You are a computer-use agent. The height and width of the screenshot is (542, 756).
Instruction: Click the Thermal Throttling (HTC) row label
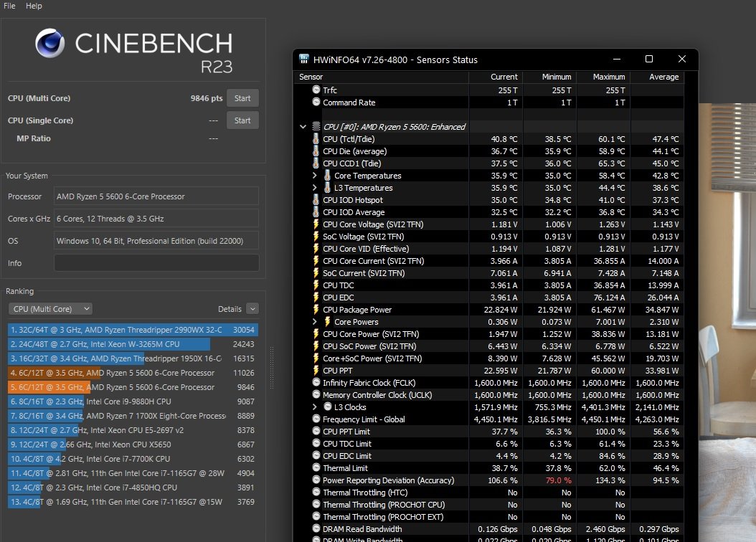coord(365,493)
